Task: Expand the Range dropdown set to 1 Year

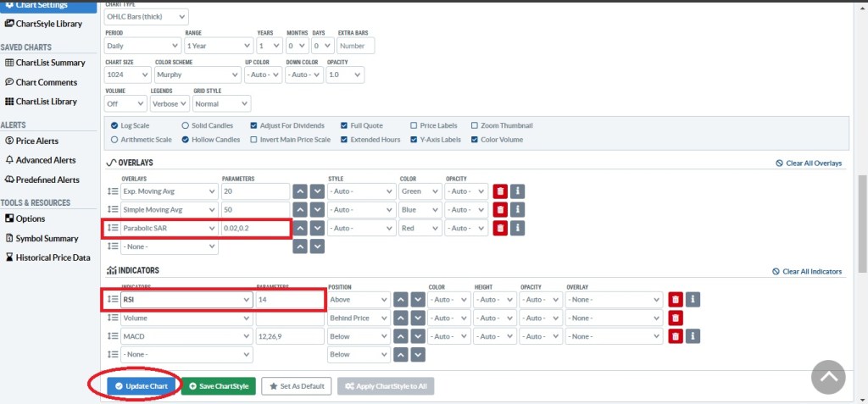Action: pyautogui.click(x=218, y=46)
